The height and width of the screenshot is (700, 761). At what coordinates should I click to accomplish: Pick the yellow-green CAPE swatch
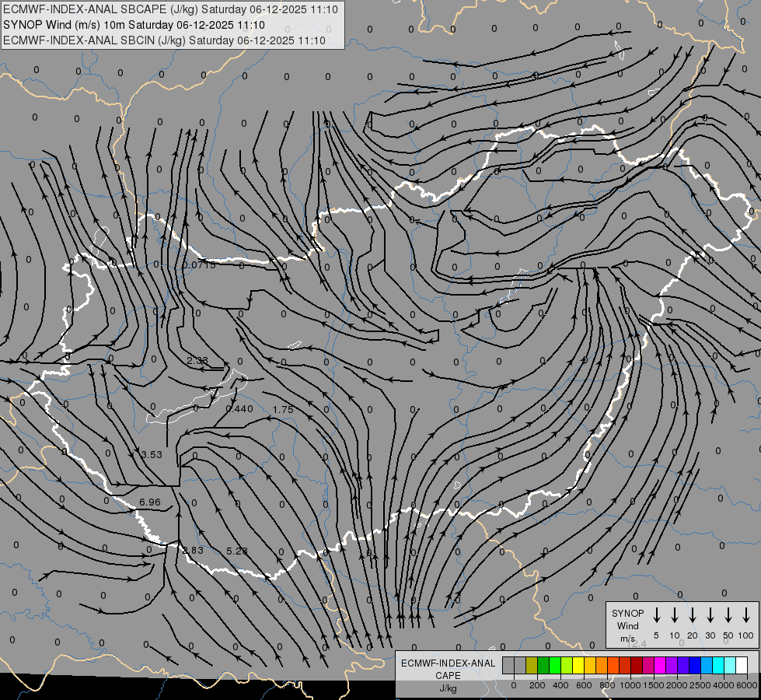[x=567, y=666]
